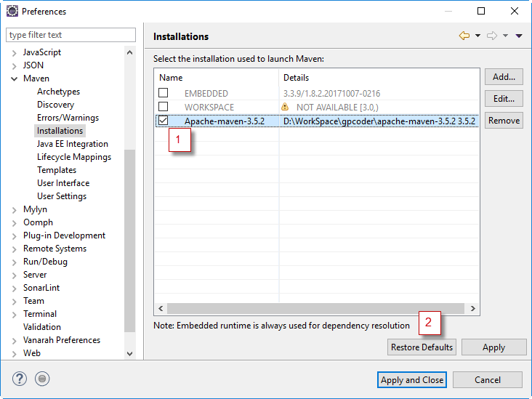Click the forward navigation arrow icon
Image resolution: width=532 pixels, height=399 pixels.
coord(491,36)
